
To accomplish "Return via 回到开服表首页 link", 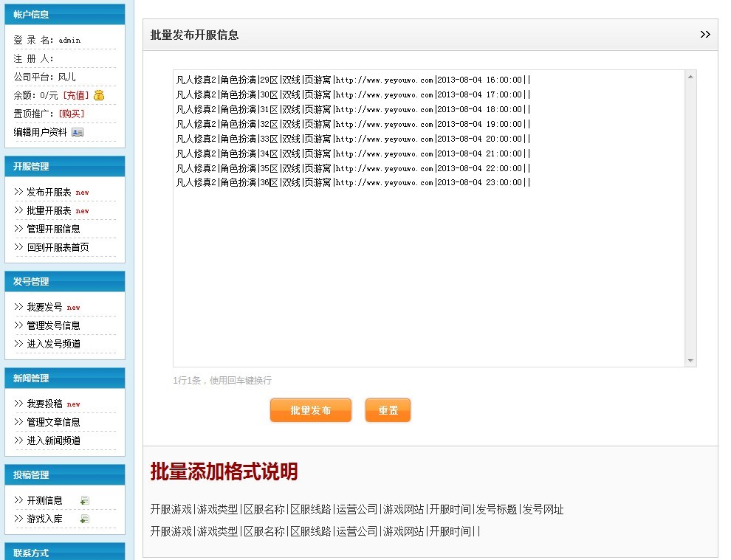I will (58, 247).
